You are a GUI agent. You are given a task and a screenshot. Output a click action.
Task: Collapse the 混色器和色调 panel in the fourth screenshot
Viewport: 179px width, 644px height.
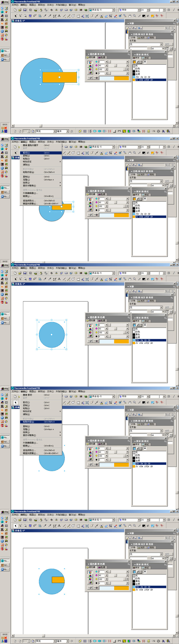89,441
